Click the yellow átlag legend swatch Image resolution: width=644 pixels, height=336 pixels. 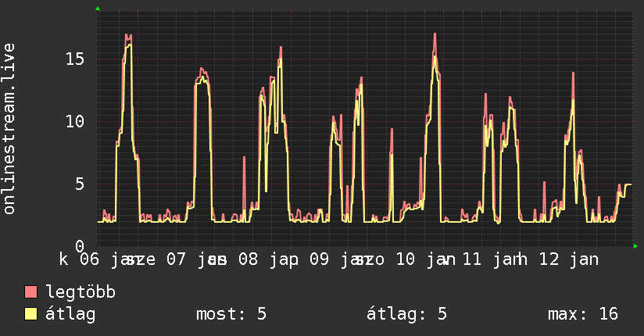[x=30, y=314]
